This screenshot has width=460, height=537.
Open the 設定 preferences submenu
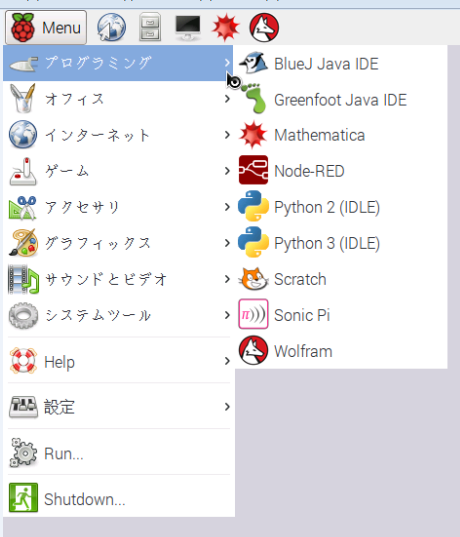coord(119,407)
